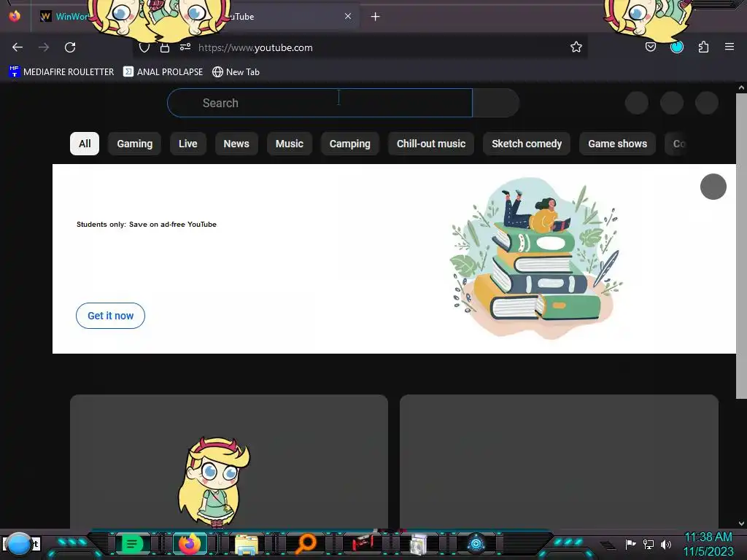Reload the YouTube page
Image resolution: width=747 pixels, height=560 pixels.
pos(70,47)
